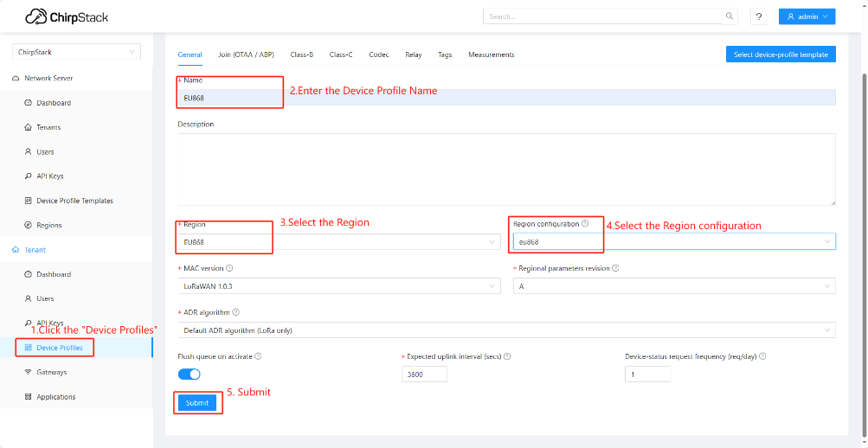This screenshot has height=448, width=868.
Task: Click the Device Profile Templates icon
Action: (29, 201)
